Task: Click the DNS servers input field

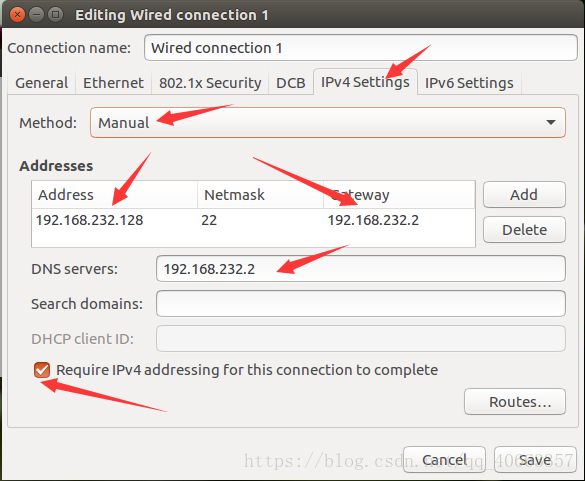Action: click(x=361, y=269)
